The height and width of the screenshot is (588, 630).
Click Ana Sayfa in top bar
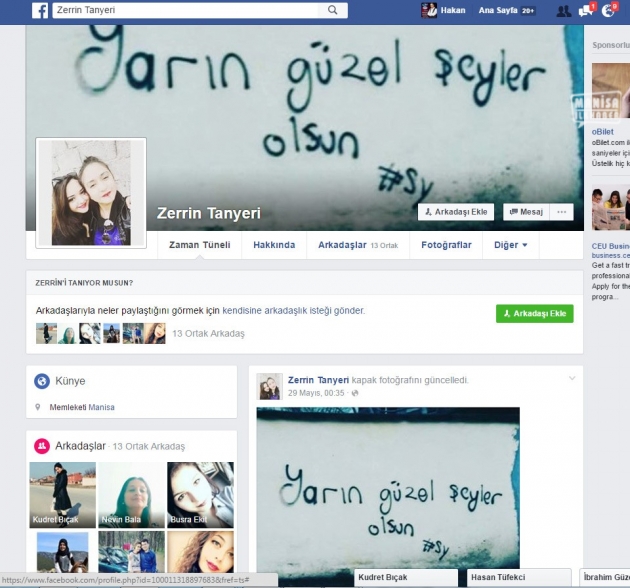[498, 10]
